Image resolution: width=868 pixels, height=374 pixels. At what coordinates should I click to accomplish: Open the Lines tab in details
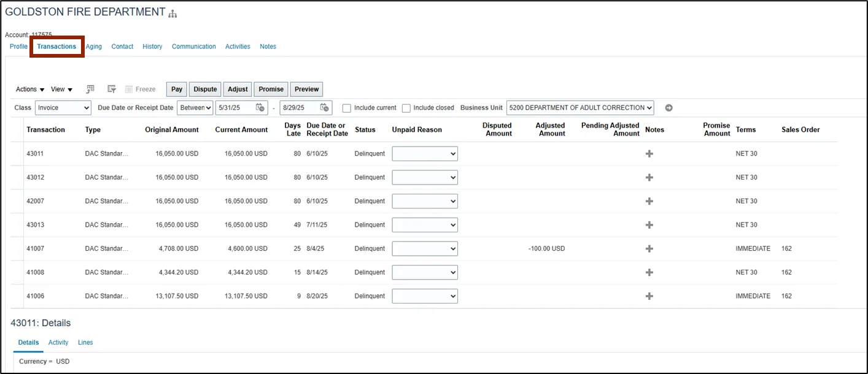coord(85,343)
